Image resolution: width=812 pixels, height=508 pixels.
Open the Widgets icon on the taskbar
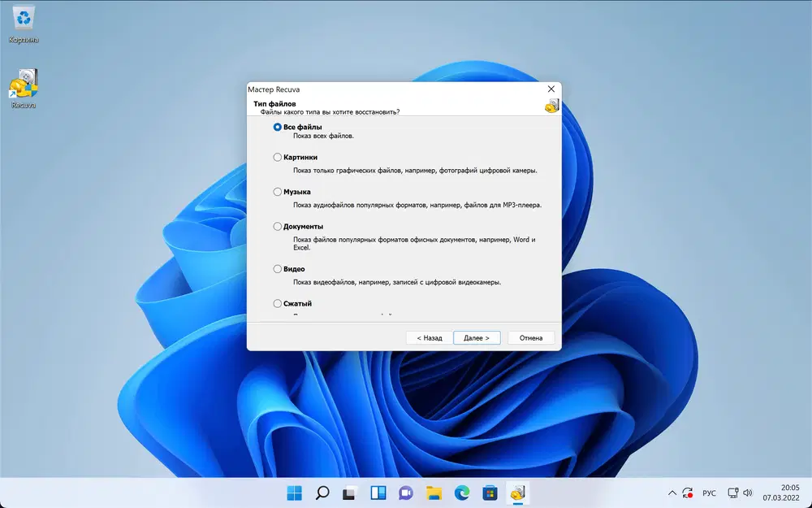point(378,493)
